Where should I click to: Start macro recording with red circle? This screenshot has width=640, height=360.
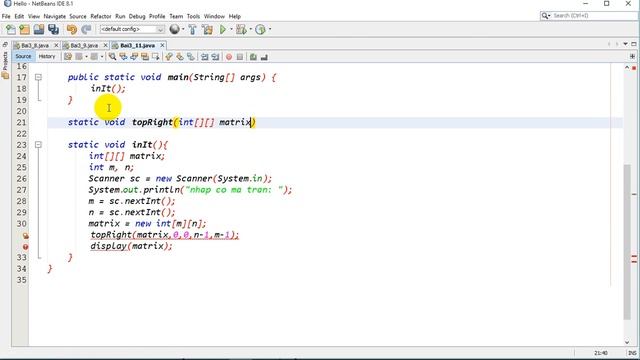pos(229,57)
